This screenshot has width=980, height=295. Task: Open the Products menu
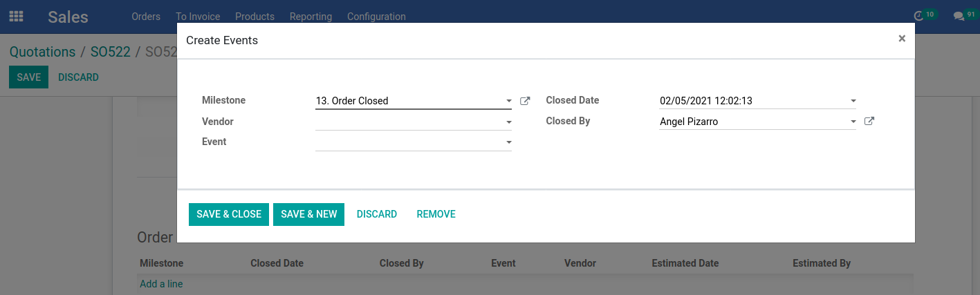click(x=255, y=17)
